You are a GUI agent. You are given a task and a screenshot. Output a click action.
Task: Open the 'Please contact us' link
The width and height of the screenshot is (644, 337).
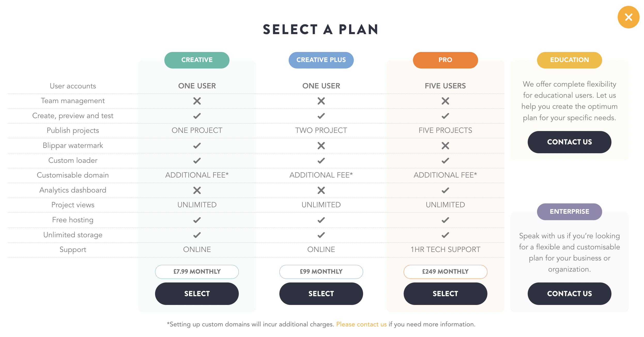(361, 324)
